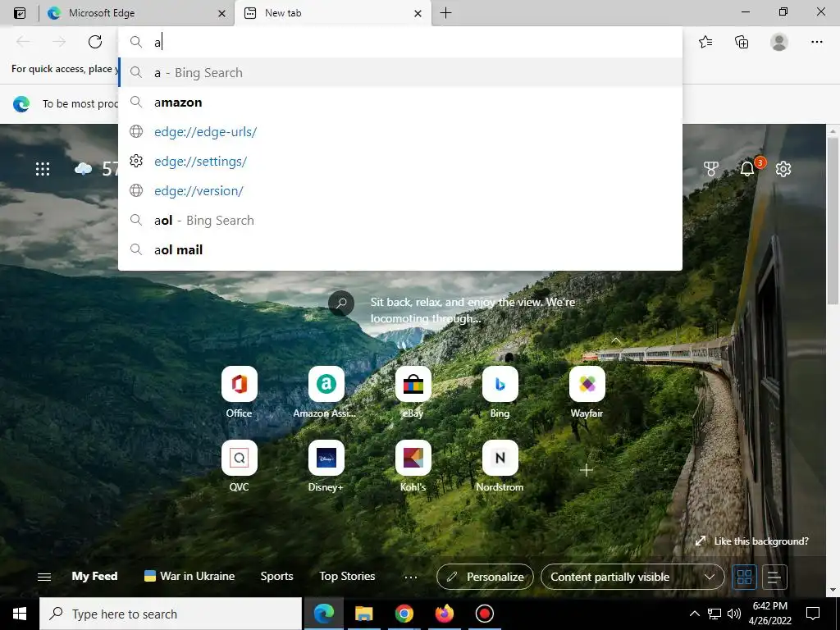Switch feed to grid view
840x630 pixels.
(744, 577)
